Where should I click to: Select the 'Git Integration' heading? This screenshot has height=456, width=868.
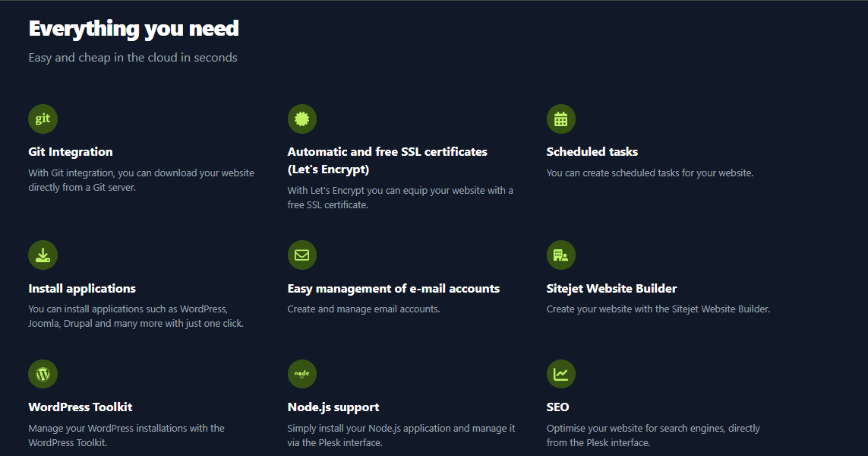[71, 152]
